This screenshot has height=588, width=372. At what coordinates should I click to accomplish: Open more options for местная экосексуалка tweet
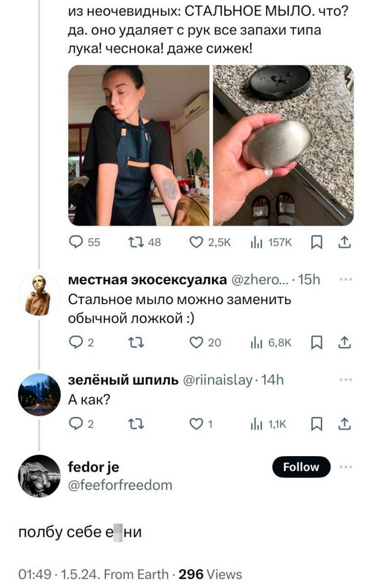pos(345,279)
